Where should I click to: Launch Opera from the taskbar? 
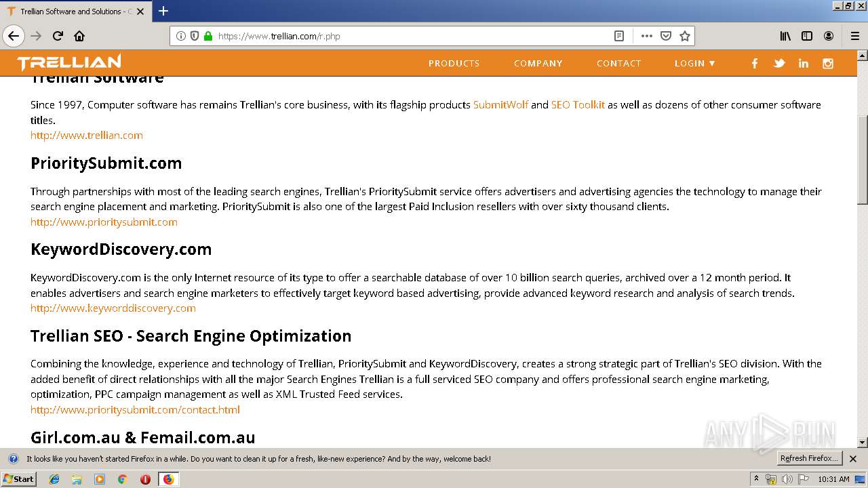pyautogui.click(x=145, y=479)
